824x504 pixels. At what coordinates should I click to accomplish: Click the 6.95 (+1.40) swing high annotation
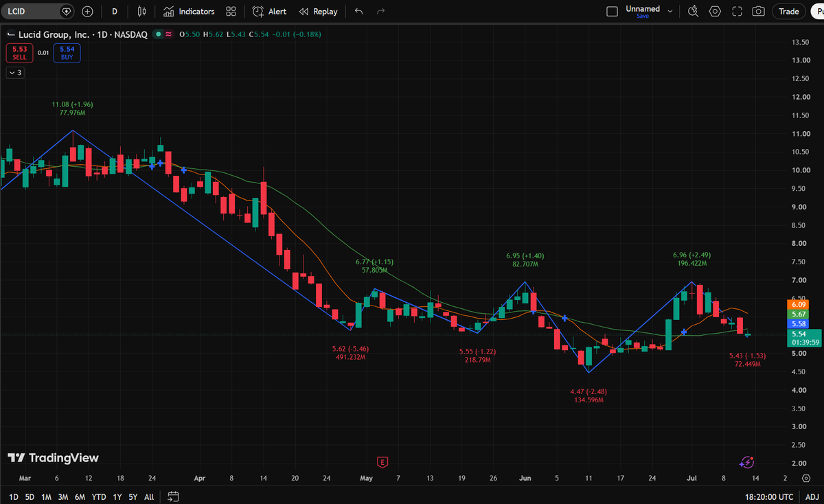525,255
